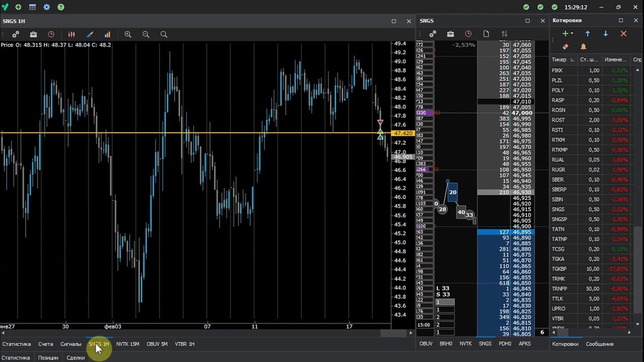Delete ticker with the red X icon

point(623,33)
